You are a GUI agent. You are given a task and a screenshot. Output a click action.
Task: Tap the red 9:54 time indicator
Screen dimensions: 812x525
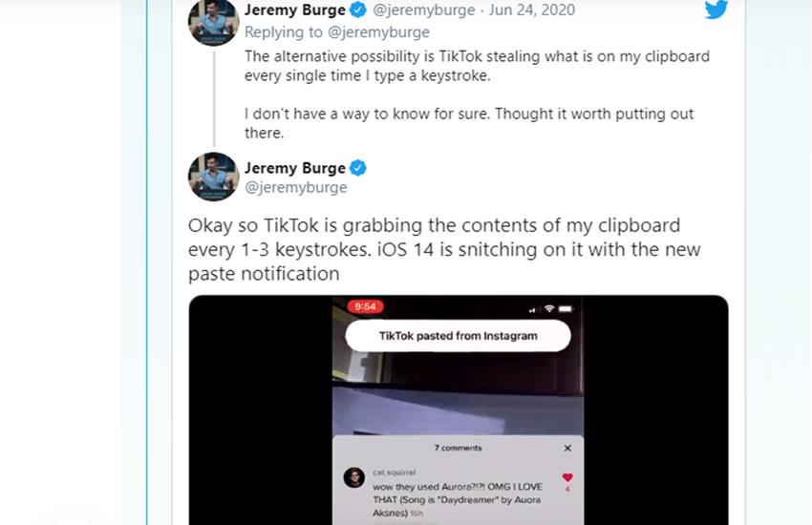pyautogui.click(x=364, y=307)
